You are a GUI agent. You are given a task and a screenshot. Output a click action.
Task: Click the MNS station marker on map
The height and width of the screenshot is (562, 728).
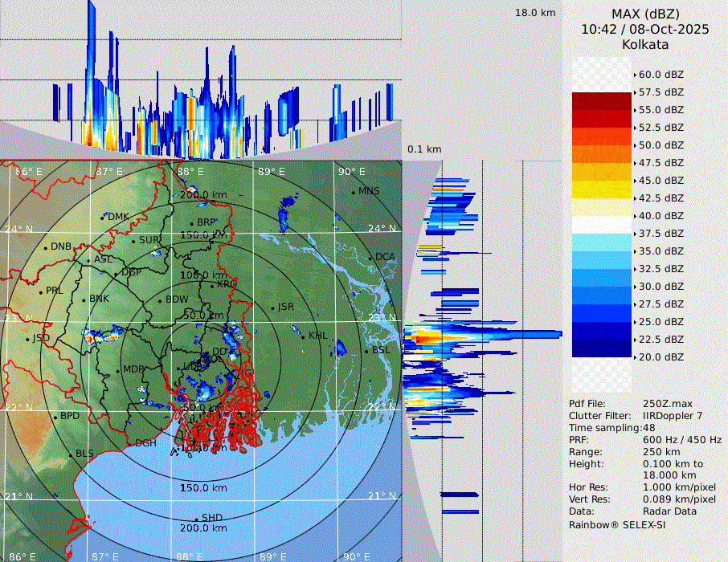353,192
